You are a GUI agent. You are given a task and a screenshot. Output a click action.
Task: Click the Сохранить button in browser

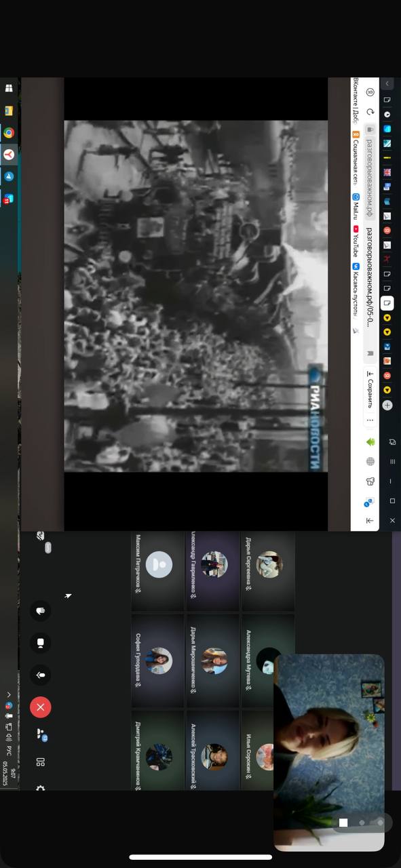coord(370,390)
